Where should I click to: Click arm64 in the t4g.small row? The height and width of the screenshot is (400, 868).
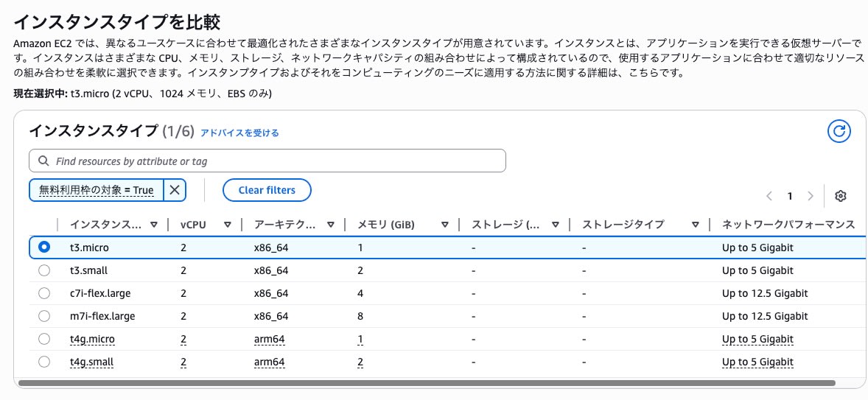[269, 362]
